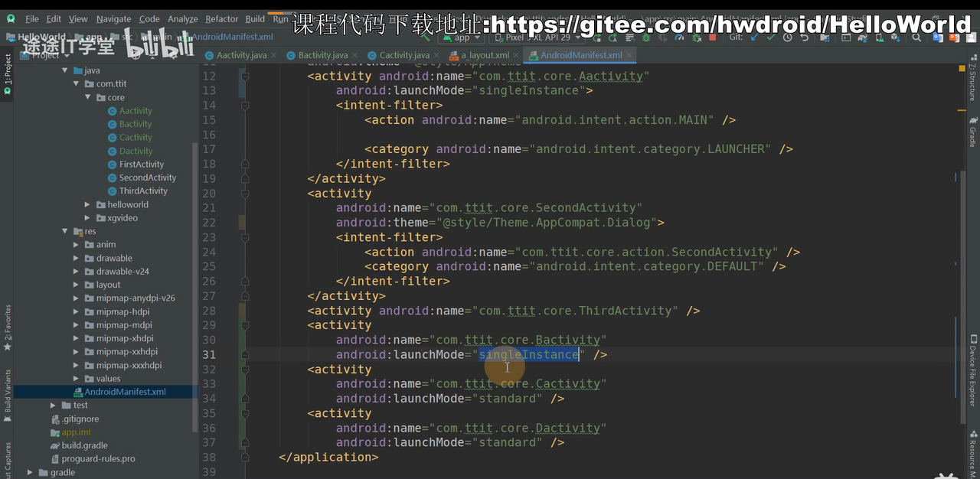Click the Apply Code Changes icon
Image resolution: width=980 pixels, height=479 pixels.
point(629,37)
